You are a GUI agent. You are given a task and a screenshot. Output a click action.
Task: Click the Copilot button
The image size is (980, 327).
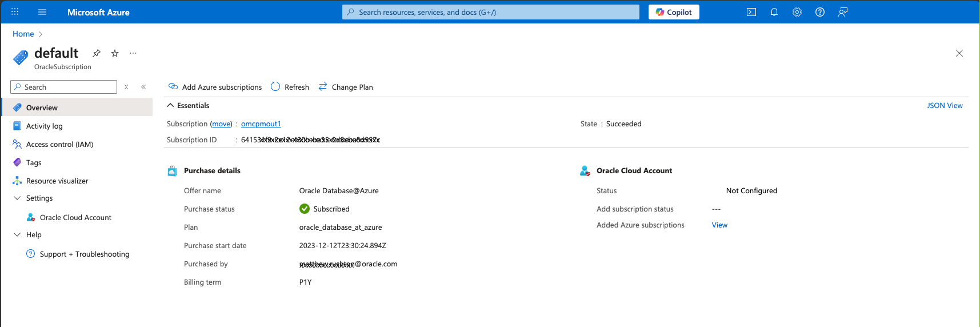coord(674,12)
